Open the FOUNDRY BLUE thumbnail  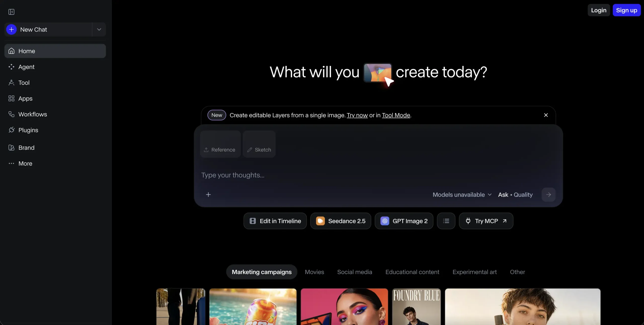pyautogui.click(x=416, y=307)
